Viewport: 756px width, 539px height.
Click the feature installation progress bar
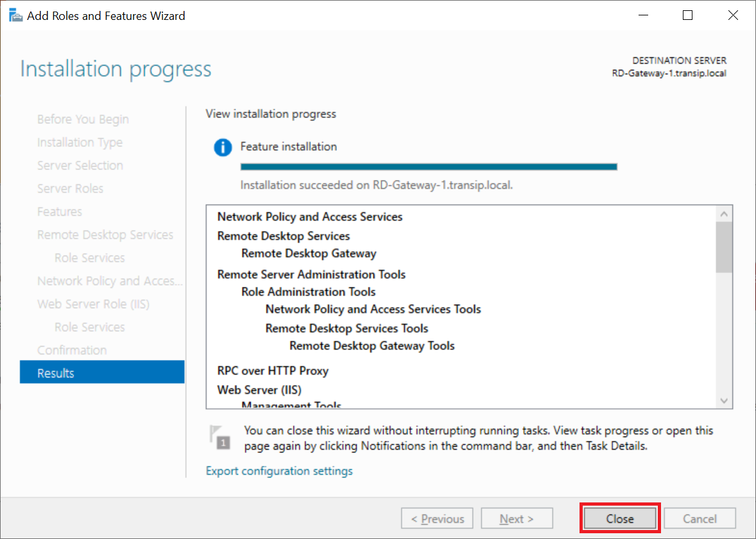428,167
